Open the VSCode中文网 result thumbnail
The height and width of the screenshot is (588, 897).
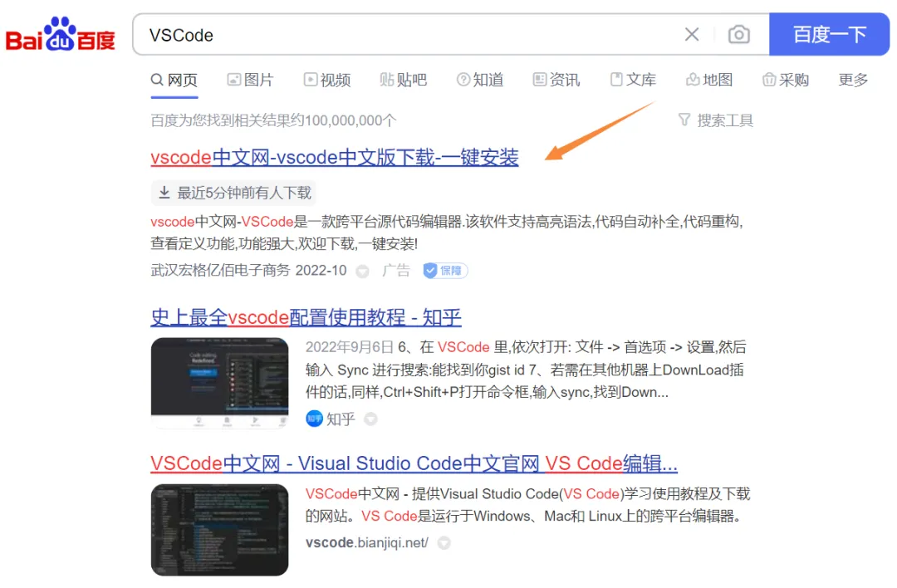pos(219,530)
